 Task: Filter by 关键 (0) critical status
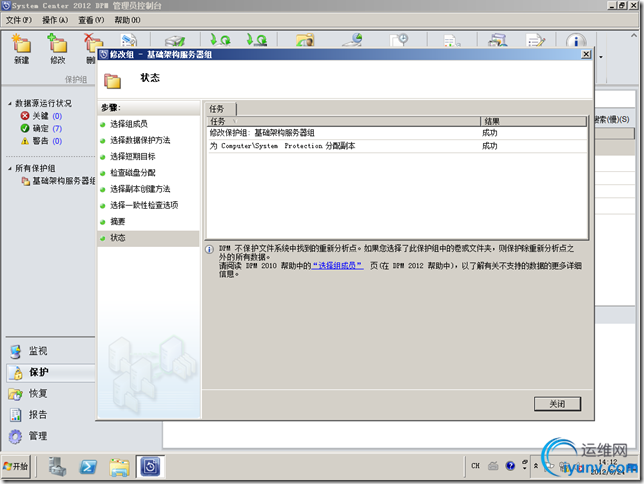[41, 116]
